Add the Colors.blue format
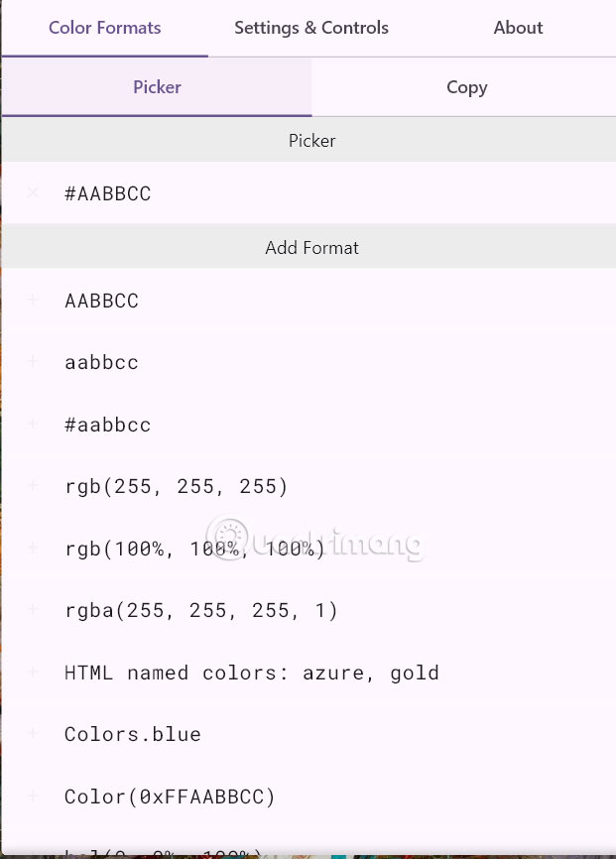The width and height of the screenshot is (616, 859). click(33, 734)
